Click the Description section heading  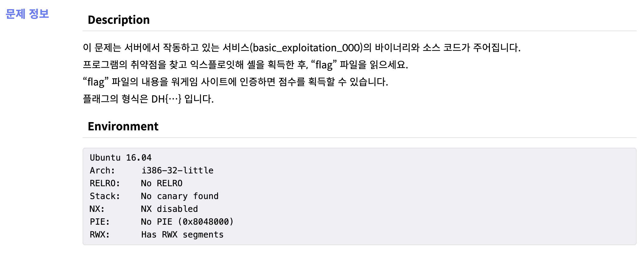[x=119, y=20]
